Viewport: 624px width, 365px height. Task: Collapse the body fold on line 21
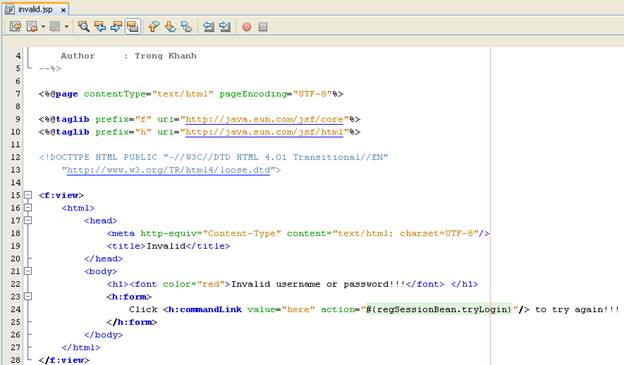click(x=28, y=271)
